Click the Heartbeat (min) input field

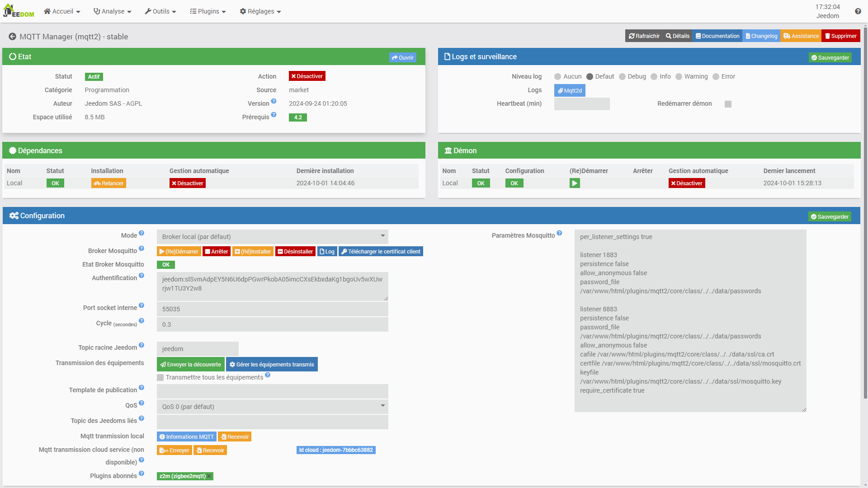tap(581, 104)
